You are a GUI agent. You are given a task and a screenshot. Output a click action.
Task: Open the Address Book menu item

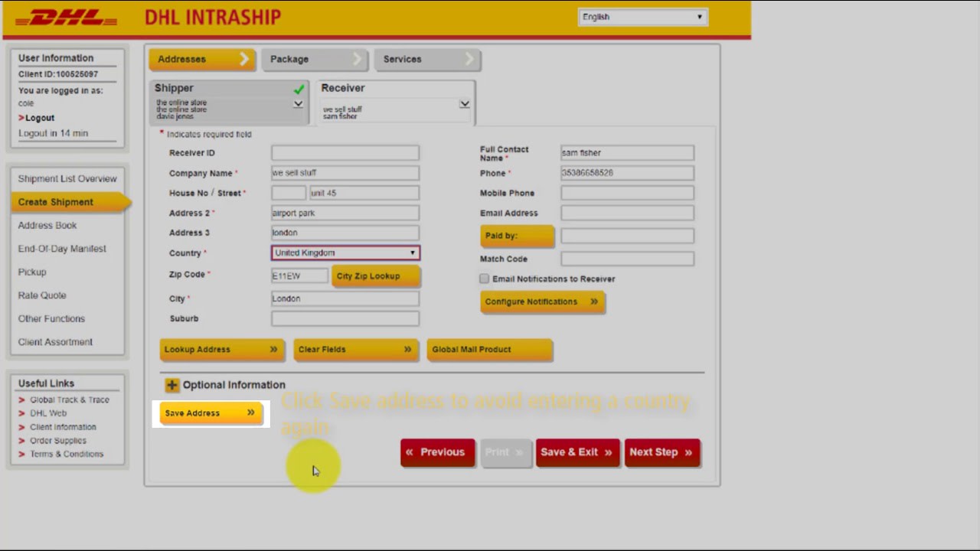(x=47, y=225)
